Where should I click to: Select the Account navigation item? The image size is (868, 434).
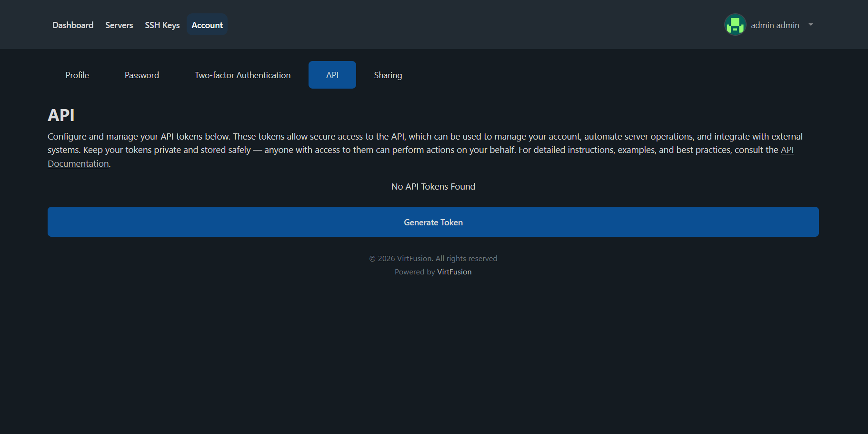[207, 25]
